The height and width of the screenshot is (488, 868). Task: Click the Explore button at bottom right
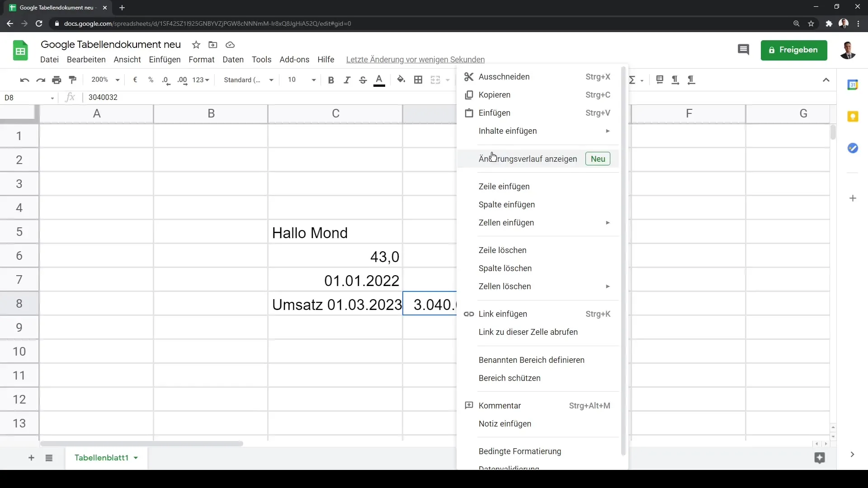[x=820, y=458]
